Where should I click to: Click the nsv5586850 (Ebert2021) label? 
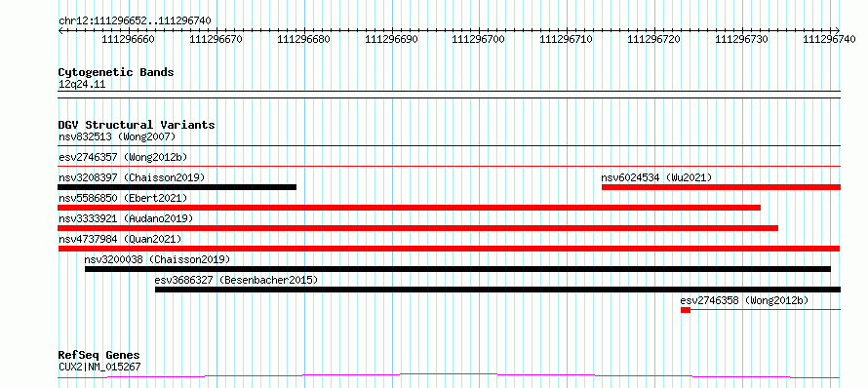[123, 198]
